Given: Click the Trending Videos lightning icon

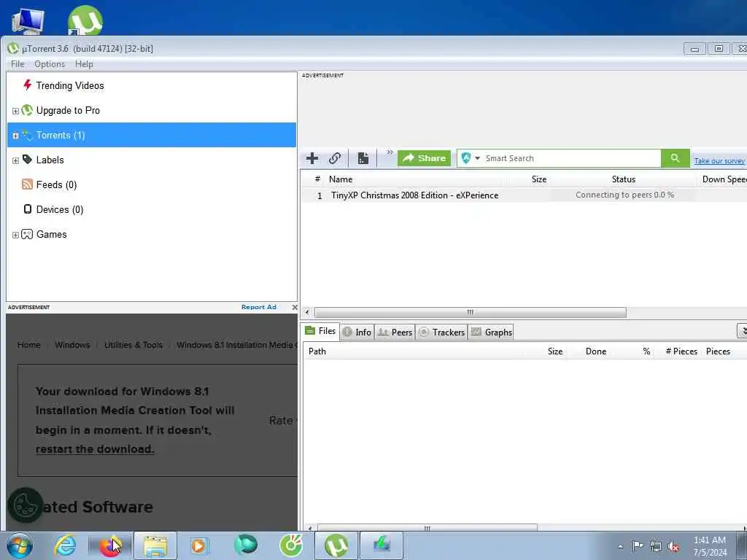Looking at the screenshot, I should tap(27, 85).
